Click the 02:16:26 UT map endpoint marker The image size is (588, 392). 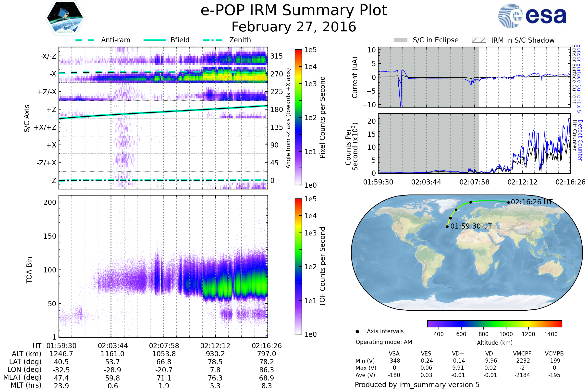pyautogui.click(x=508, y=203)
